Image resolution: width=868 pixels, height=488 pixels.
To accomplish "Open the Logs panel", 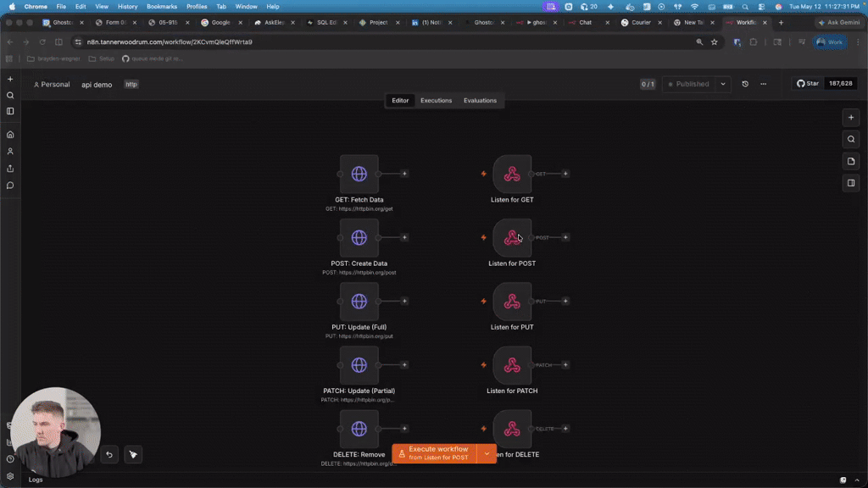I will click(x=36, y=480).
